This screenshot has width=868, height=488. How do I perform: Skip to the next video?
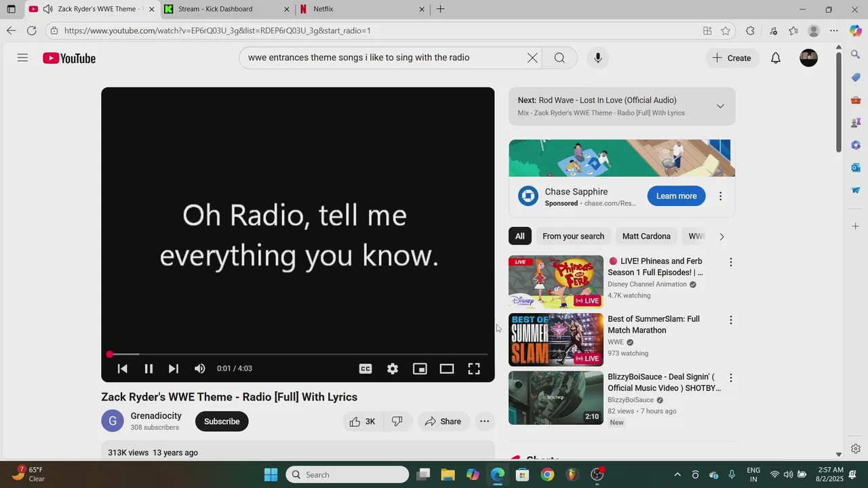pos(174,369)
